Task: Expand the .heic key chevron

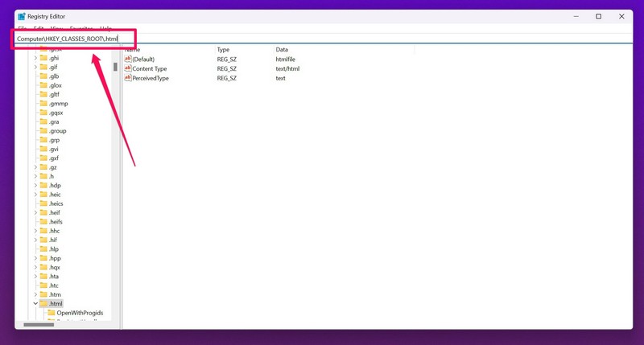Action: [35, 195]
